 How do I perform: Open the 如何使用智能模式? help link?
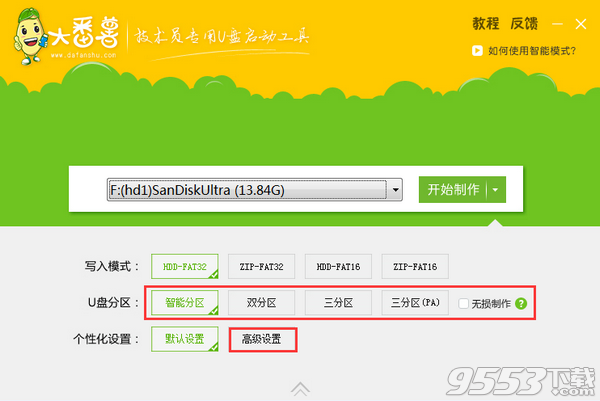[532, 51]
